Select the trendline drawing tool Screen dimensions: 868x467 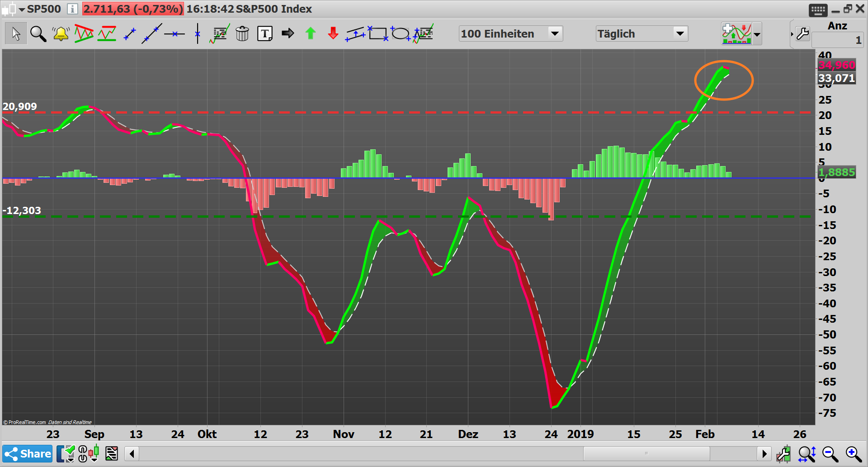[152, 33]
